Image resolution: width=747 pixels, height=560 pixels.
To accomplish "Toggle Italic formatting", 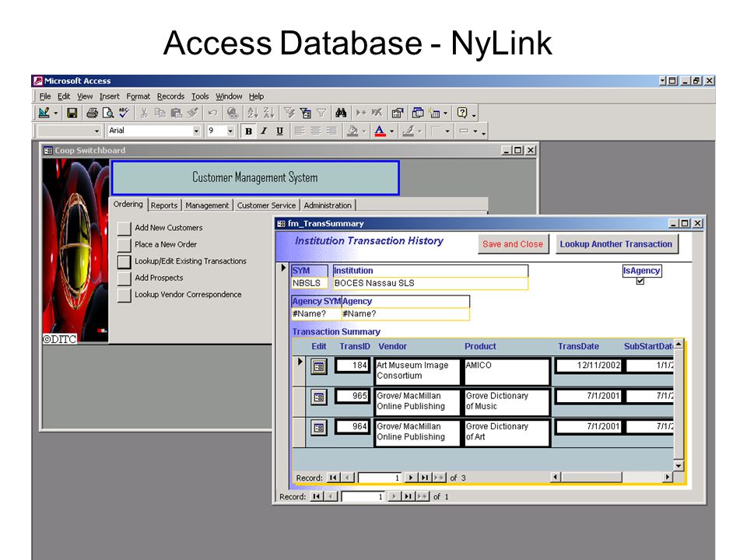I will 264,131.
